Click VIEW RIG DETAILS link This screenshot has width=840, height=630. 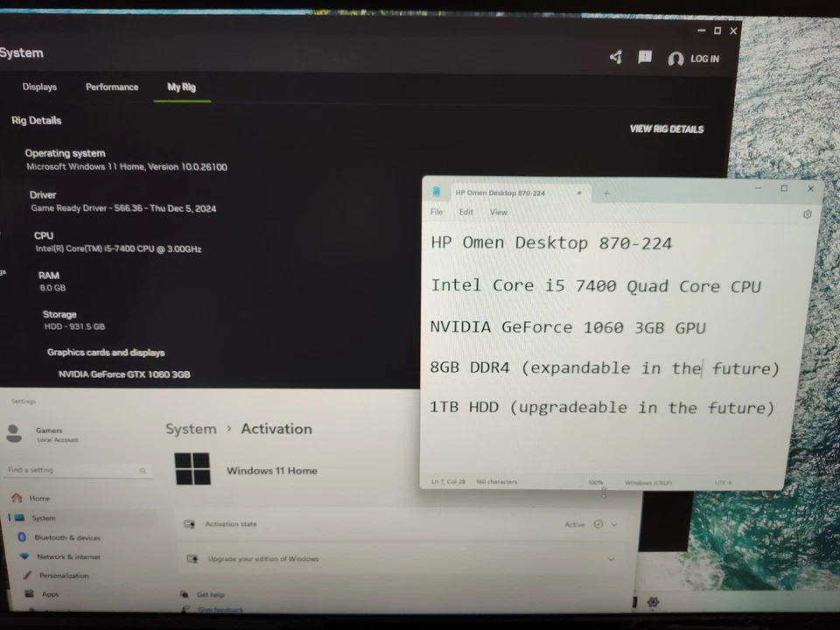coord(667,129)
